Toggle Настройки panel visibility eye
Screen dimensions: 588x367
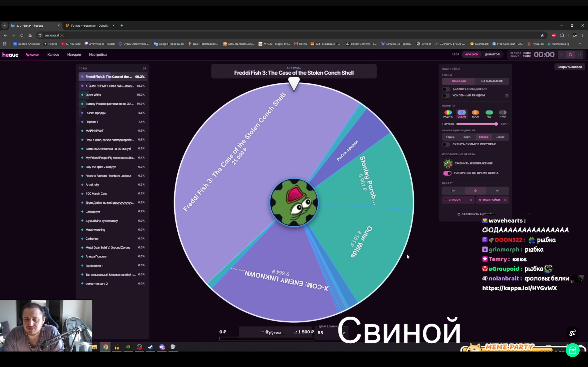click(505, 200)
